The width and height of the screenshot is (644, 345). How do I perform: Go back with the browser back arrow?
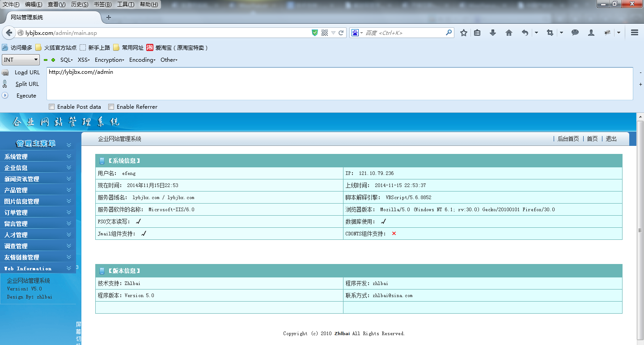(x=9, y=33)
